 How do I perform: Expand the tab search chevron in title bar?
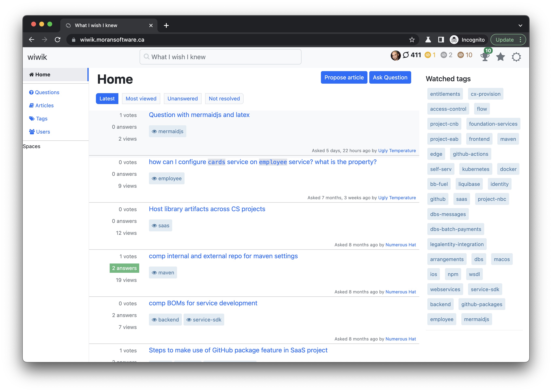click(x=520, y=25)
